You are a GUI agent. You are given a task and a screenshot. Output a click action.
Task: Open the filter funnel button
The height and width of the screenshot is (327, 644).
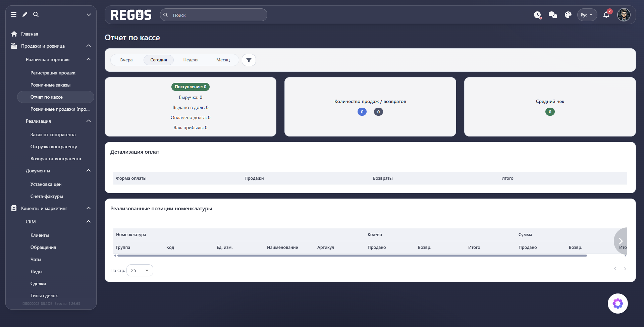pyautogui.click(x=249, y=60)
